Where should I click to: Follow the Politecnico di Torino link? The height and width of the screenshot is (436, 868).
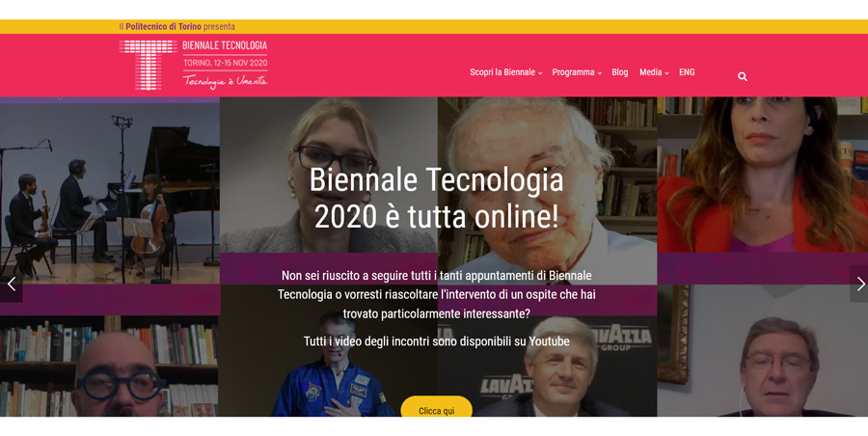pyautogui.click(x=163, y=27)
